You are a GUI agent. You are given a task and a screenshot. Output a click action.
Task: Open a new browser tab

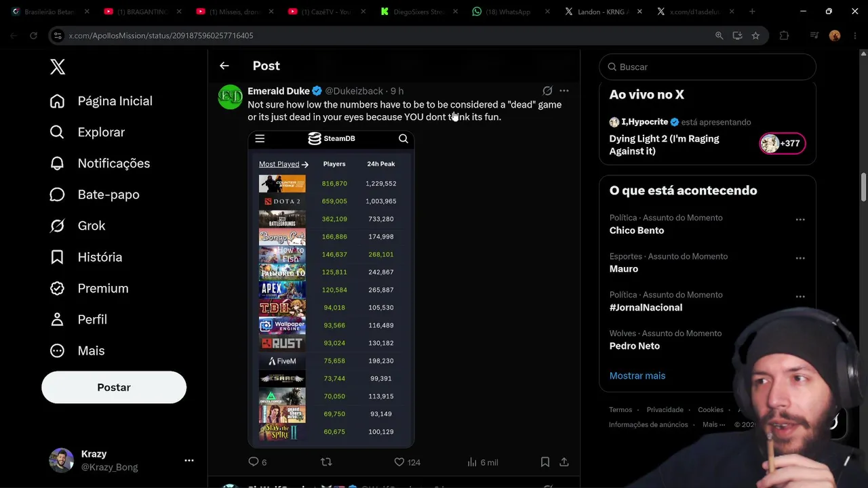(x=752, y=12)
